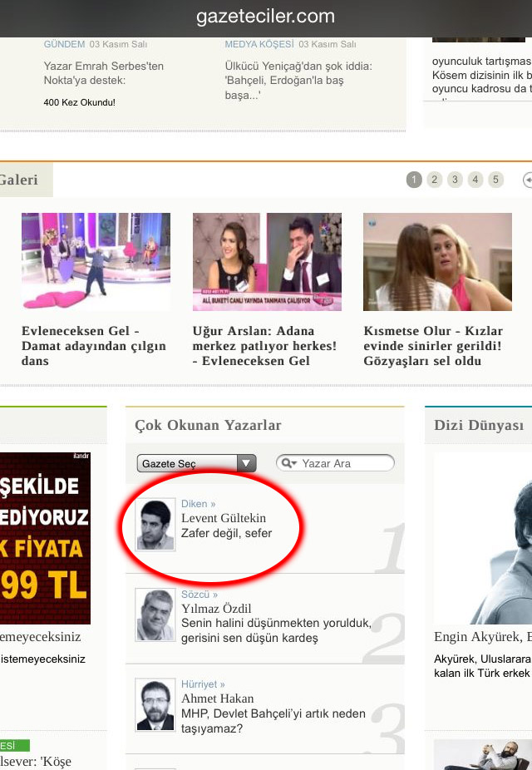Read the Ülkücü Yeniçağ'dan şok iddia article

click(x=298, y=80)
